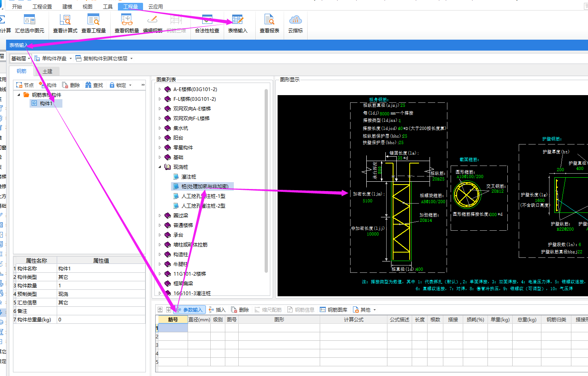Open 基础层 floor dropdown
588x376 pixels.
(x=21, y=59)
